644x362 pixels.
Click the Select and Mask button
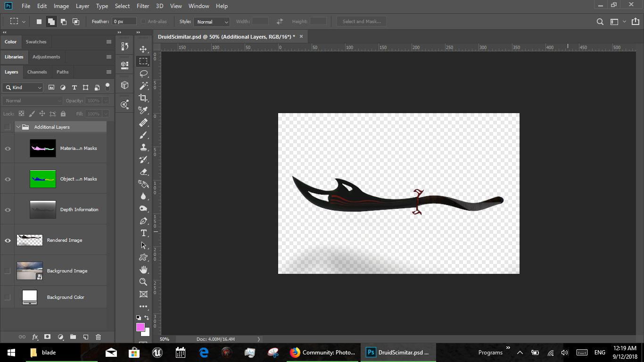tap(362, 22)
